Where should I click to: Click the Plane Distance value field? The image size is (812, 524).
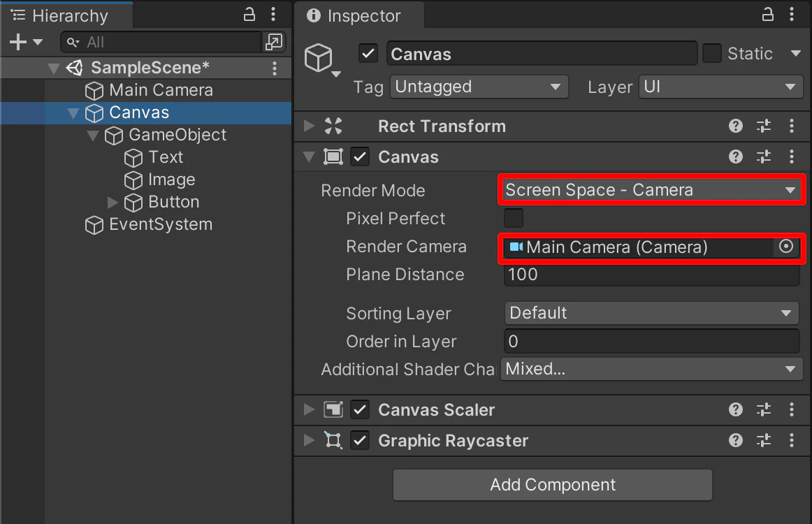click(652, 275)
